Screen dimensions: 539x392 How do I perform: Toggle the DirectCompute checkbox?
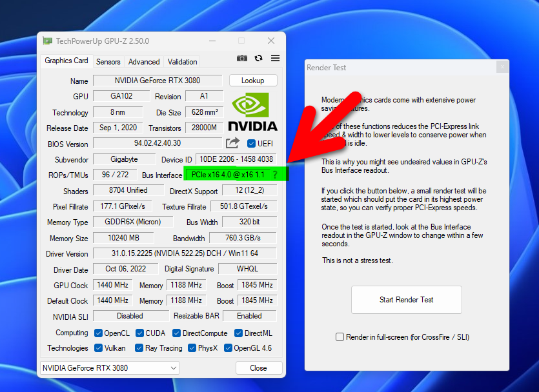coord(177,333)
